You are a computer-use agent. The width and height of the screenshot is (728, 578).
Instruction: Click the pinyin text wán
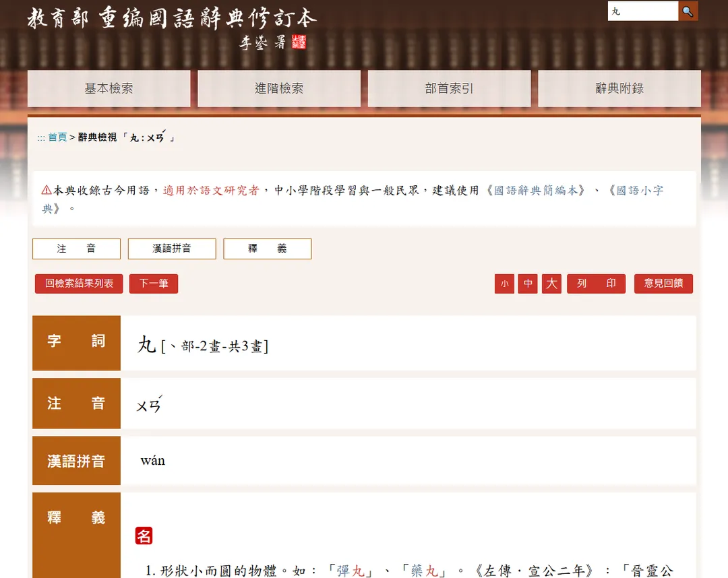pos(153,461)
